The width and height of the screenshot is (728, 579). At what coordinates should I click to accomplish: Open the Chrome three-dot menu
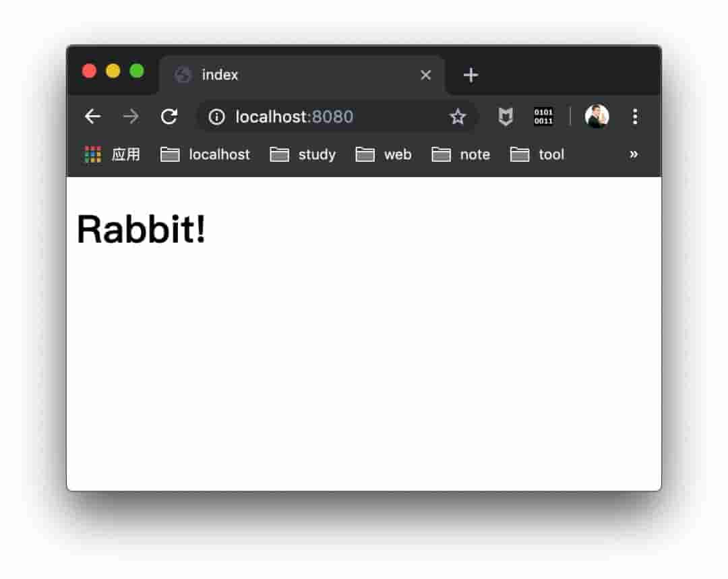click(x=635, y=117)
